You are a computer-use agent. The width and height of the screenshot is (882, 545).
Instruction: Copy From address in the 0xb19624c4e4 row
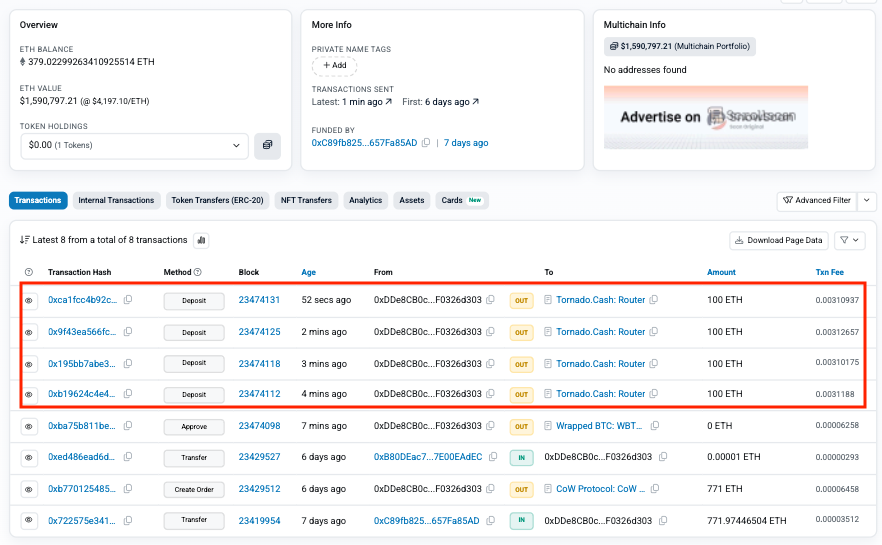tap(491, 394)
